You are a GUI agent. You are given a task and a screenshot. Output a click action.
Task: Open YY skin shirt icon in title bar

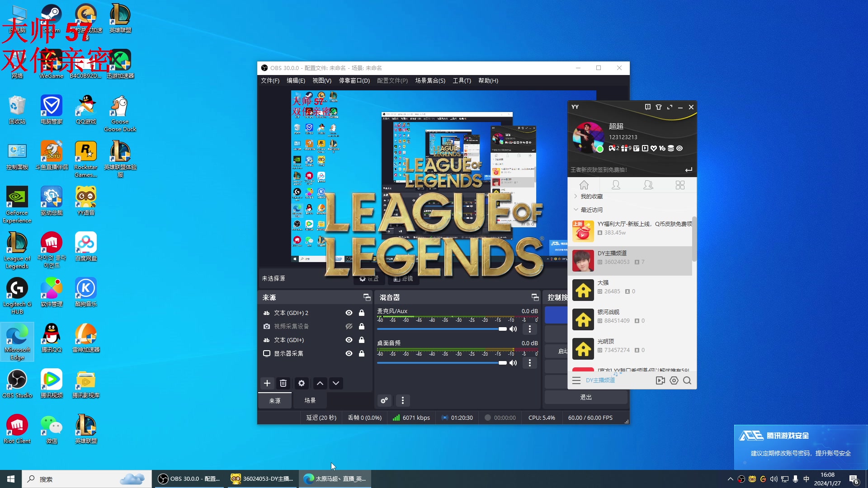pyautogui.click(x=659, y=107)
